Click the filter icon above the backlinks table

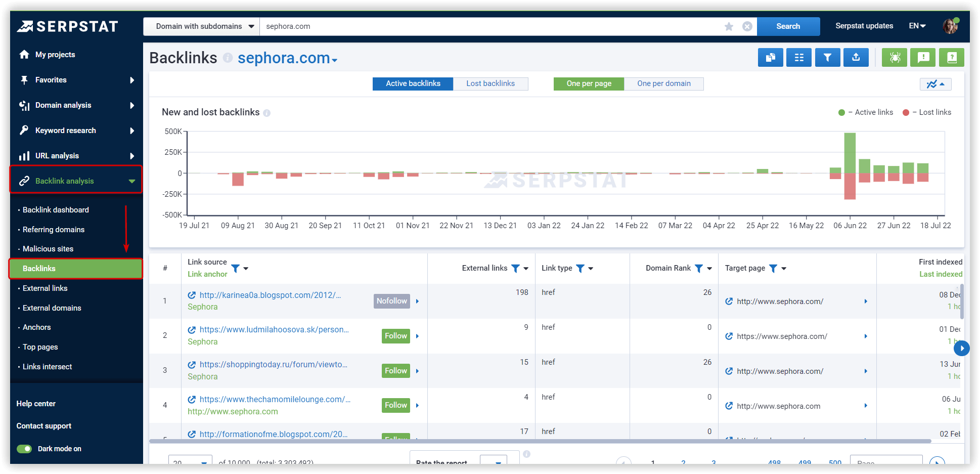827,57
